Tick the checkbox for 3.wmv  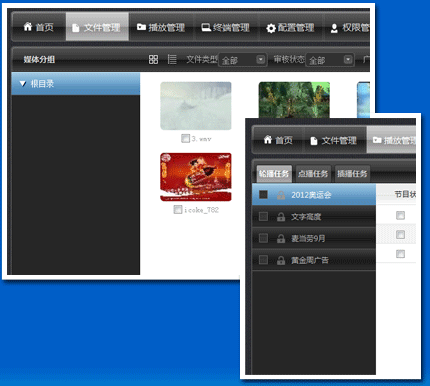185,138
